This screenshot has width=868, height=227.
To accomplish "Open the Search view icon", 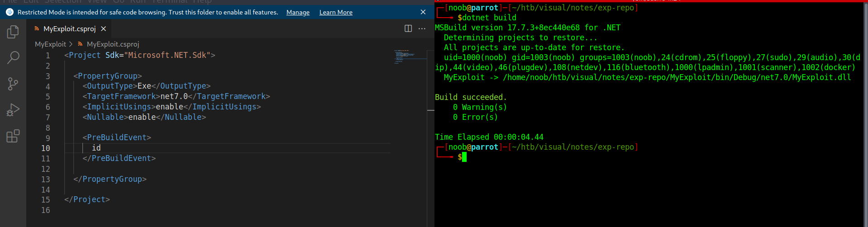I will [13, 57].
